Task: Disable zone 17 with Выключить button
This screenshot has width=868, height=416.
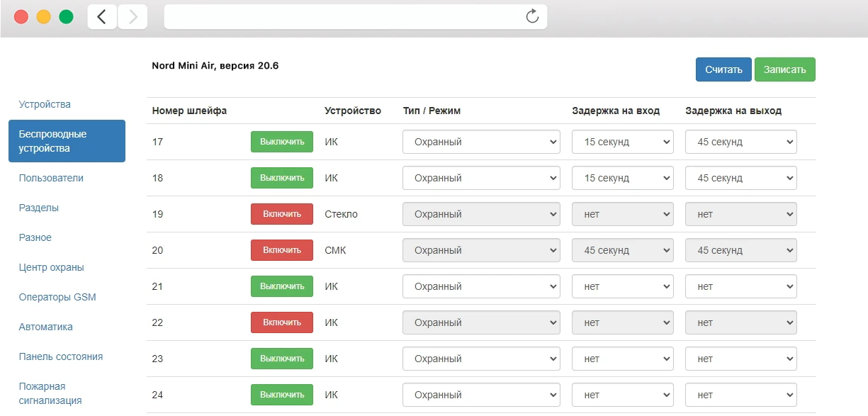Action: coord(281,142)
